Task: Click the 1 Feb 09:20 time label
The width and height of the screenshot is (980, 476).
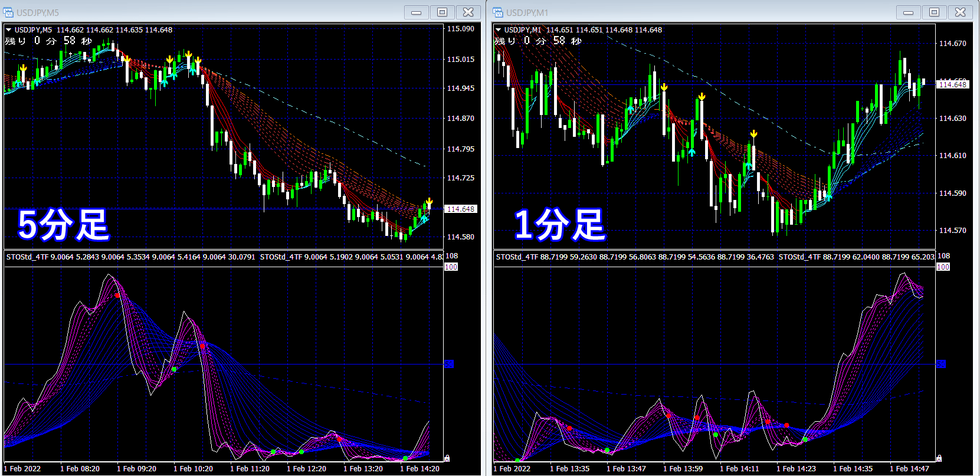Action: click(x=136, y=469)
